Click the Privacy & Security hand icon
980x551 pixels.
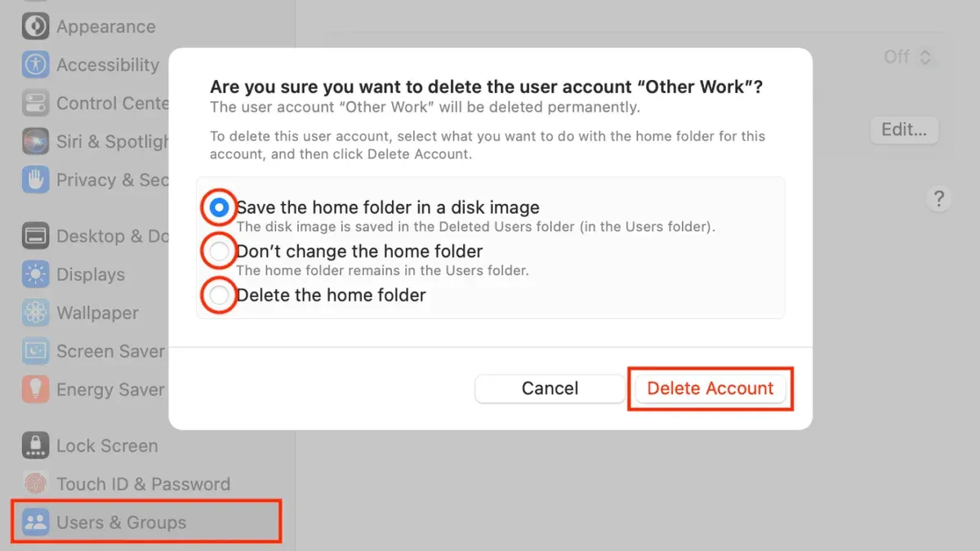35,180
